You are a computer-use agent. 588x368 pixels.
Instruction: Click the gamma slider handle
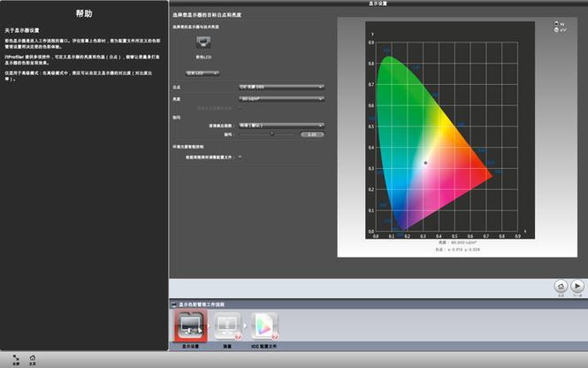tap(271, 134)
